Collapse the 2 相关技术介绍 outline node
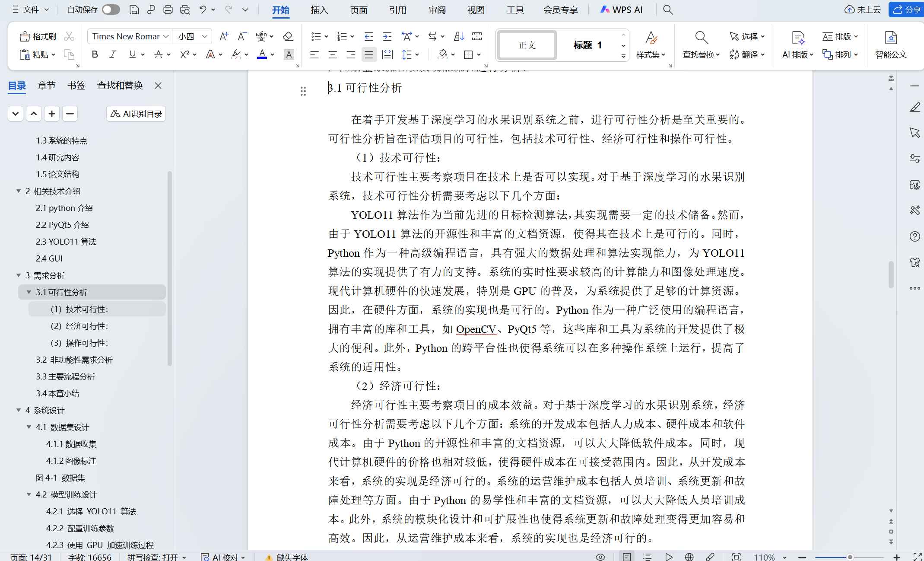Image resolution: width=924 pixels, height=561 pixels. tap(19, 191)
